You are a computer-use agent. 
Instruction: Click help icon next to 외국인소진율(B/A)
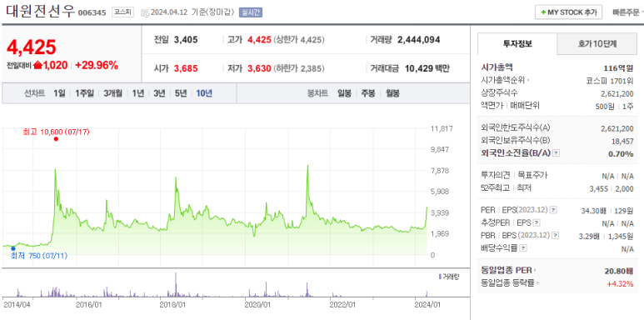coord(557,153)
